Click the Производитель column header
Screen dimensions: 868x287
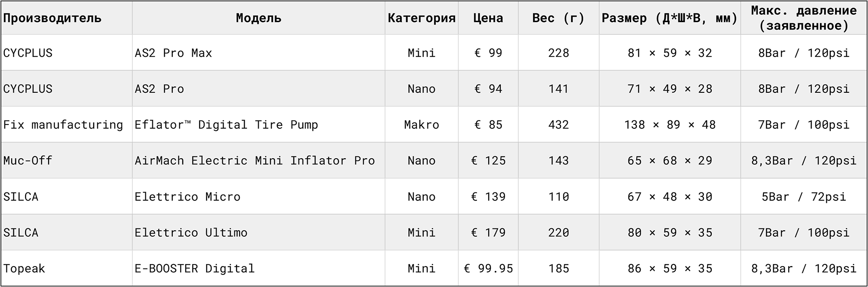pos(52,18)
